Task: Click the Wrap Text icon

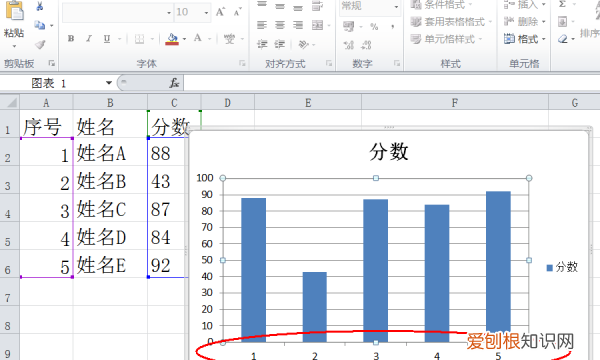Action: coord(318,5)
